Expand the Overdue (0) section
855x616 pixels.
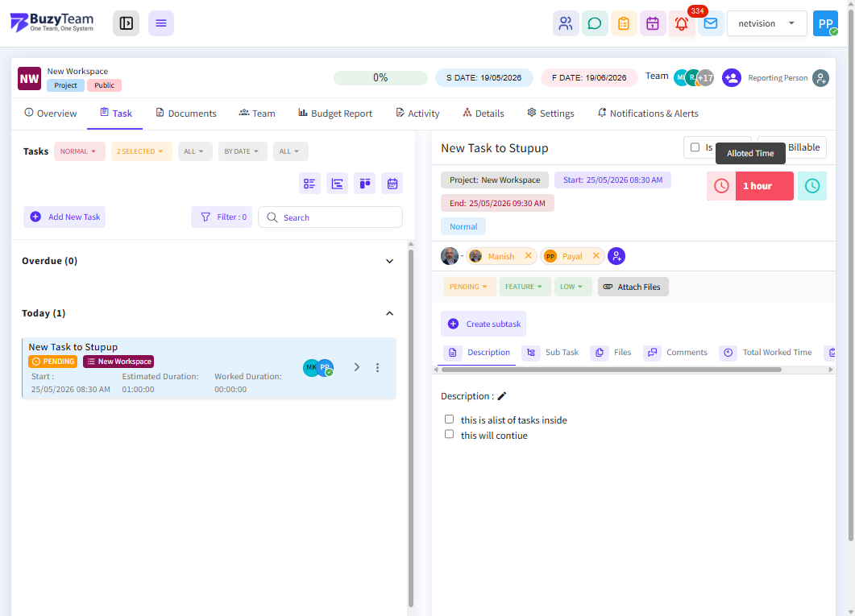(389, 261)
